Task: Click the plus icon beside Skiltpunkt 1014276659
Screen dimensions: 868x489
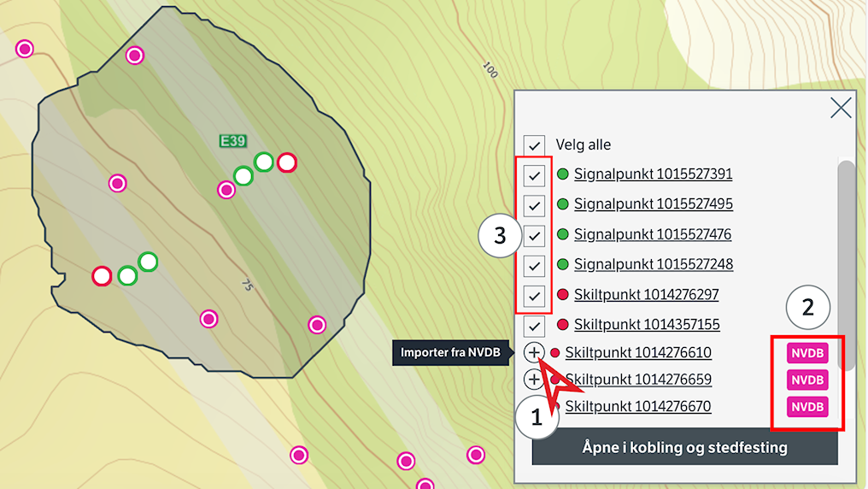Action: click(533, 380)
